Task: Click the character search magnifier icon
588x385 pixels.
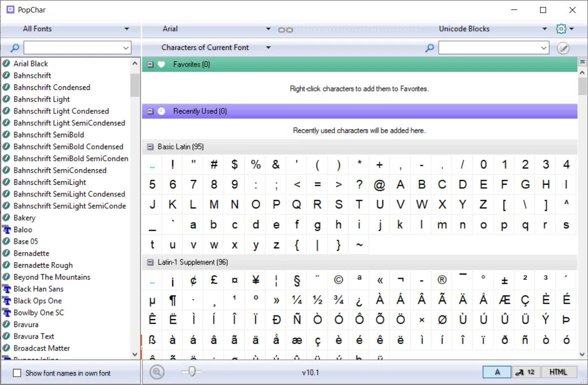Action: click(430, 47)
